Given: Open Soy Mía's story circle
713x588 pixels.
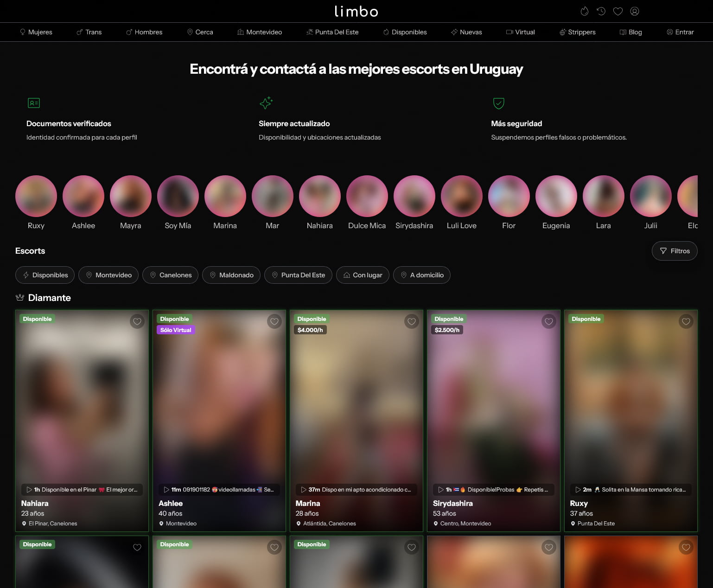Looking at the screenshot, I should pos(178,196).
